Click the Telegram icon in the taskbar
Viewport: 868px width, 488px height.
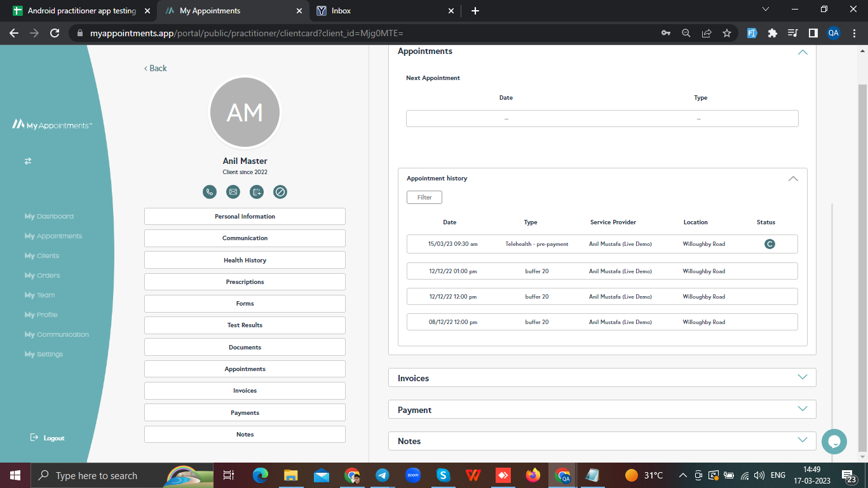(x=382, y=475)
